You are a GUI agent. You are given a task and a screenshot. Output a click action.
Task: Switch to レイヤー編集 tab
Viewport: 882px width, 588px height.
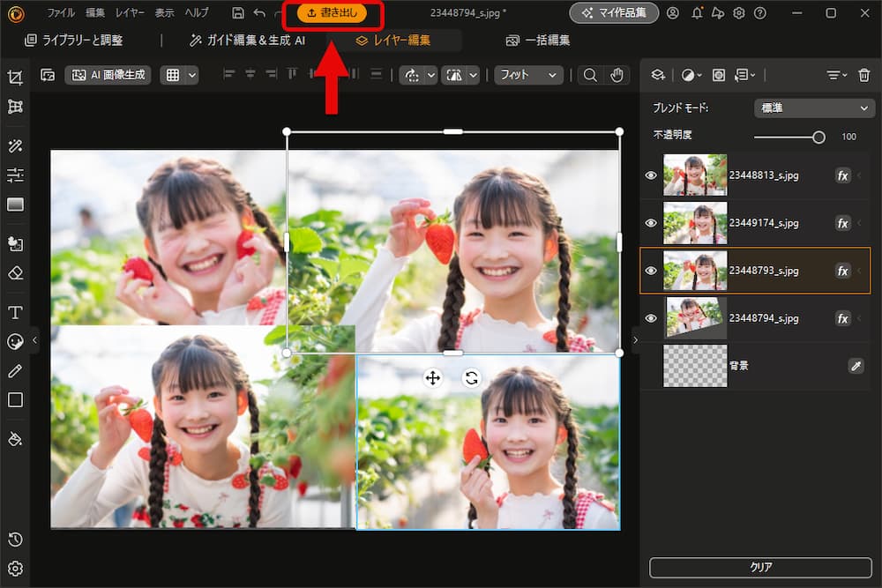click(393, 41)
